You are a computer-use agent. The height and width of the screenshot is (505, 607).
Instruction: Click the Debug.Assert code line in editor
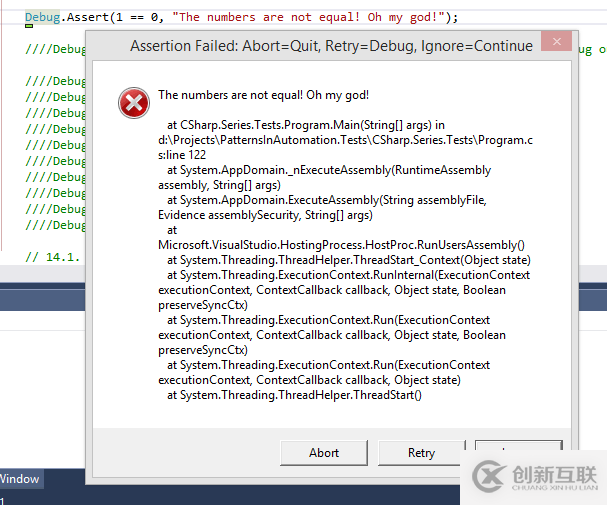pyautogui.click(x=242, y=17)
